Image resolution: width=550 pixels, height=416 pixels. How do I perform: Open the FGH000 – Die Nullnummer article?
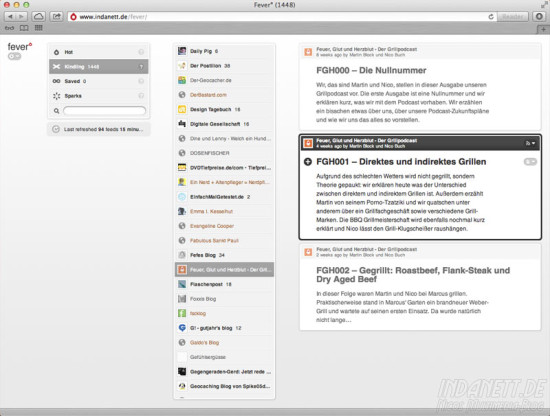371,71
